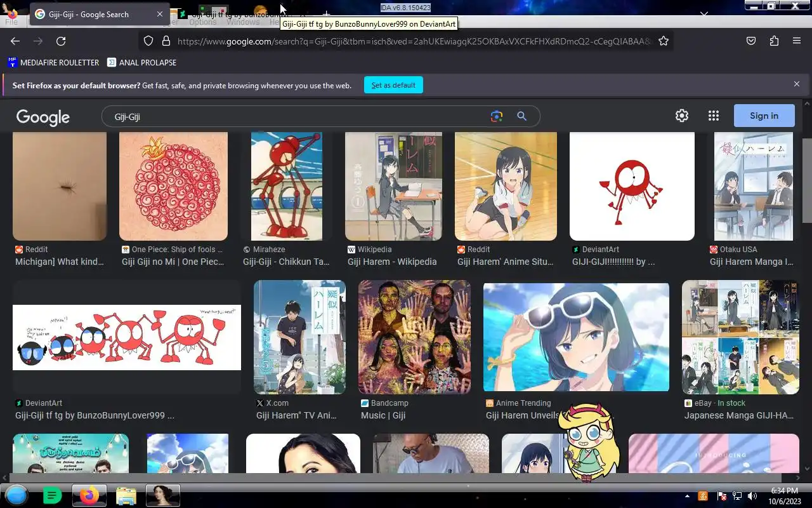This screenshot has height=508, width=812.
Task: Click the Giji-Giji tf tg by BunzoBunnyLover999 caption
Action: (95, 415)
